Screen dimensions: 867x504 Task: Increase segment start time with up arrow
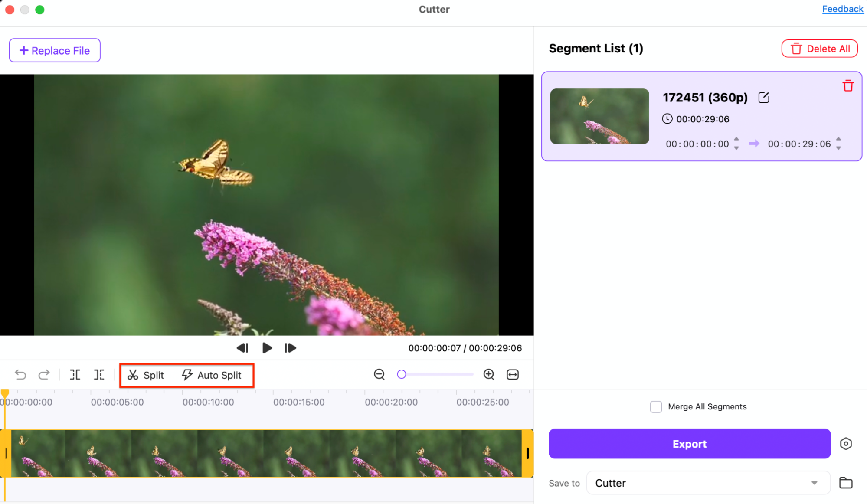pos(736,139)
